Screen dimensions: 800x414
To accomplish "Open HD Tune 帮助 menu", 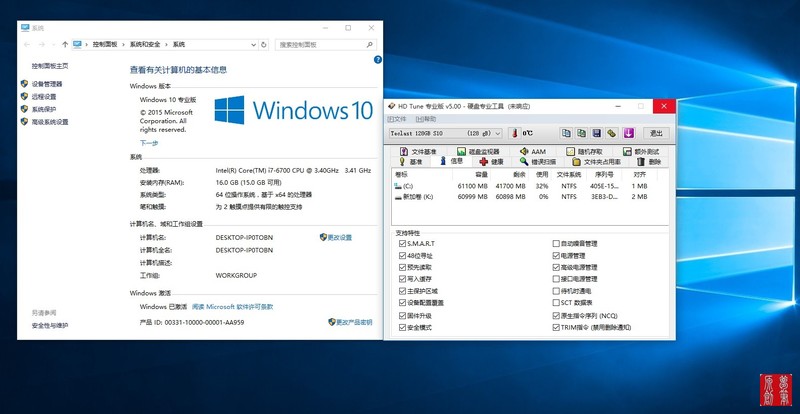I will 426,119.
